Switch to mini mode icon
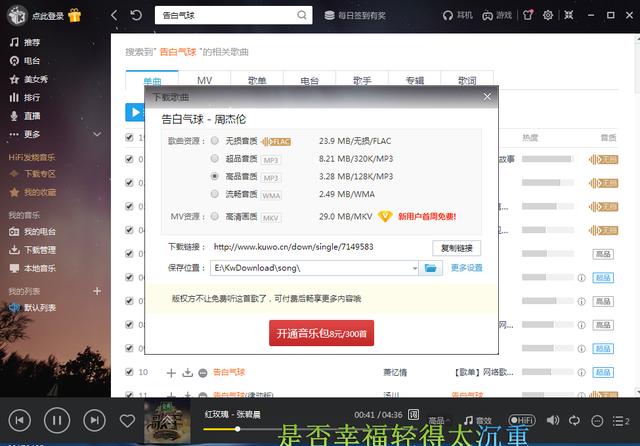This screenshot has height=446, width=640. pos(569,15)
